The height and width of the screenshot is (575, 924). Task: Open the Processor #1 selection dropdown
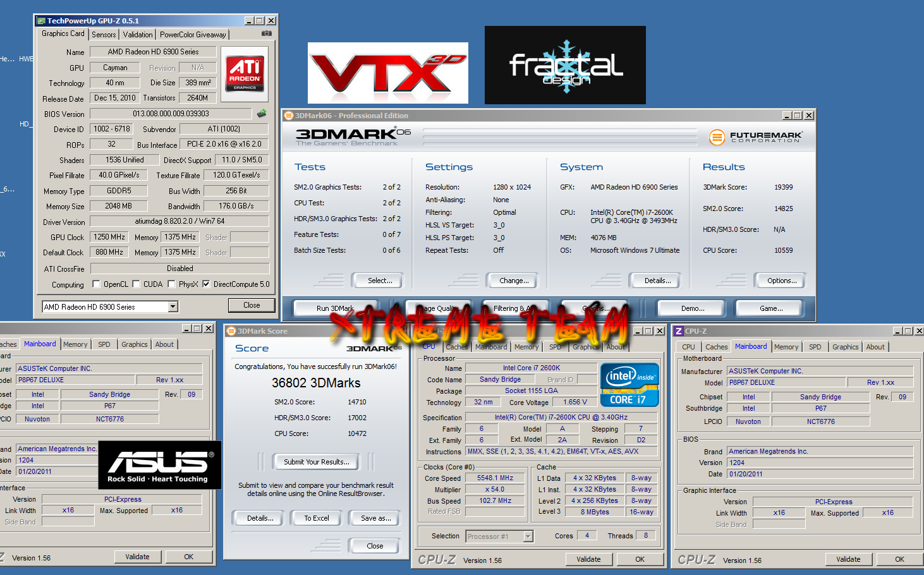coord(528,536)
